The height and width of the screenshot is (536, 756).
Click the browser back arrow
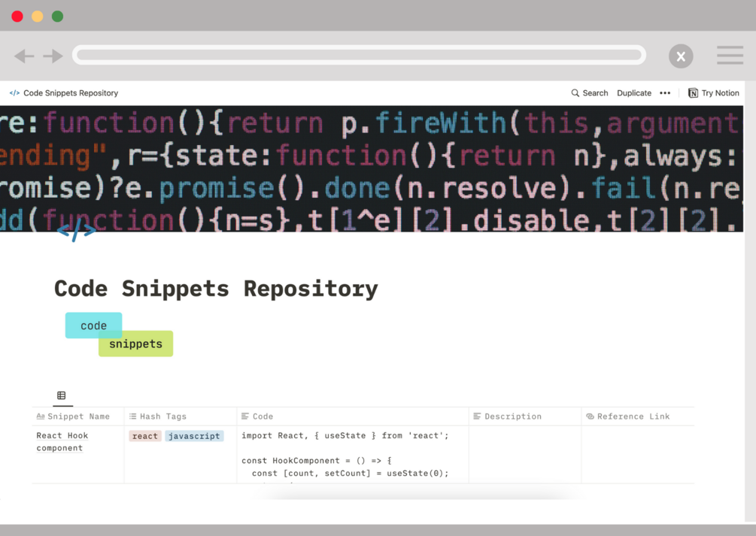pos(24,56)
